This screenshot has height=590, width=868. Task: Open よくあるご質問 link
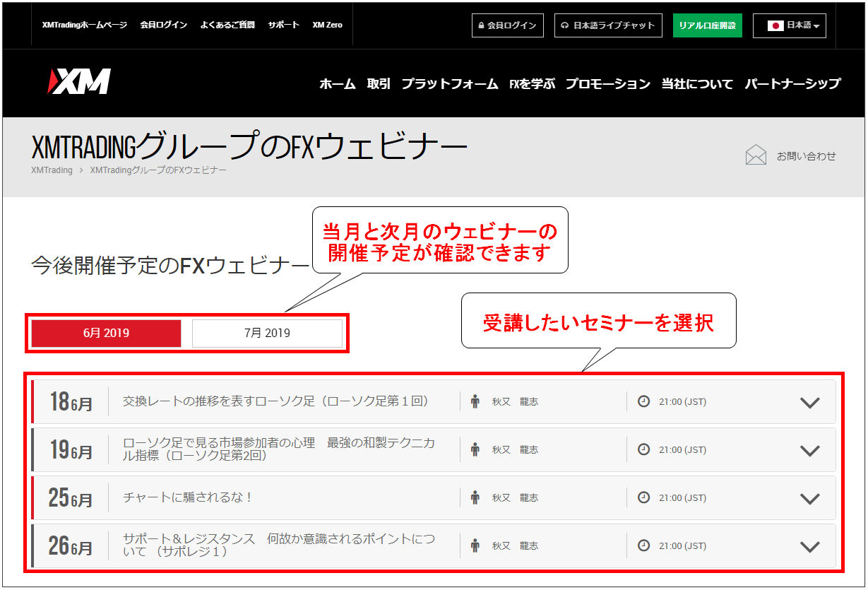click(227, 25)
